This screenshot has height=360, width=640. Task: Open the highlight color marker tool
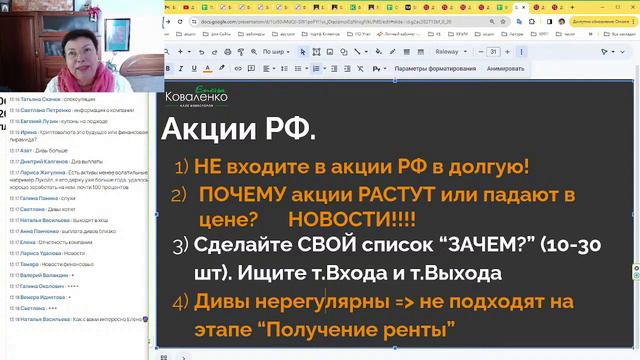pyautogui.click(x=222, y=69)
